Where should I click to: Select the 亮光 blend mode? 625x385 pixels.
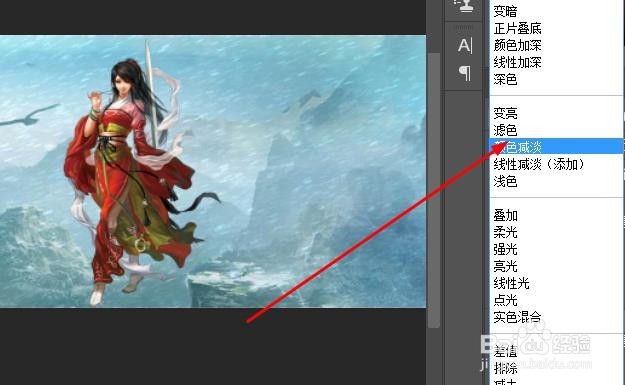(505, 266)
